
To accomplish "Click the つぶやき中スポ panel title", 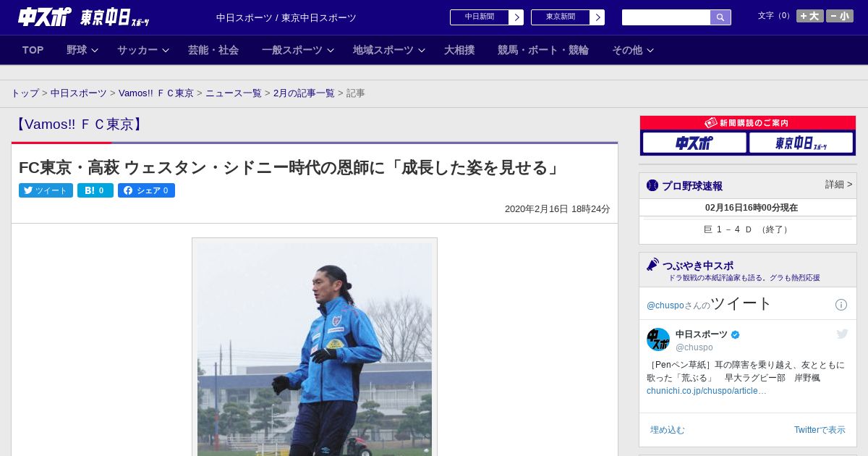I will tap(698, 266).
